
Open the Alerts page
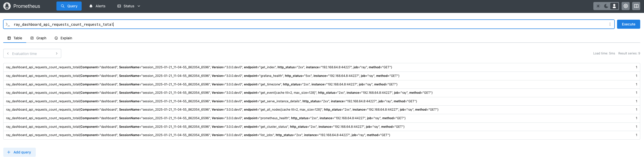click(97, 6)
